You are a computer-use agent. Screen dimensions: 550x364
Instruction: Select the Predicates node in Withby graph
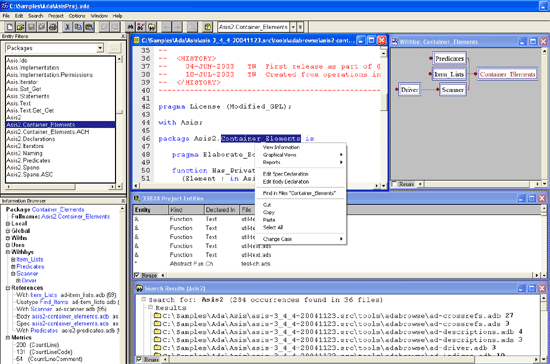coord(449,59)
